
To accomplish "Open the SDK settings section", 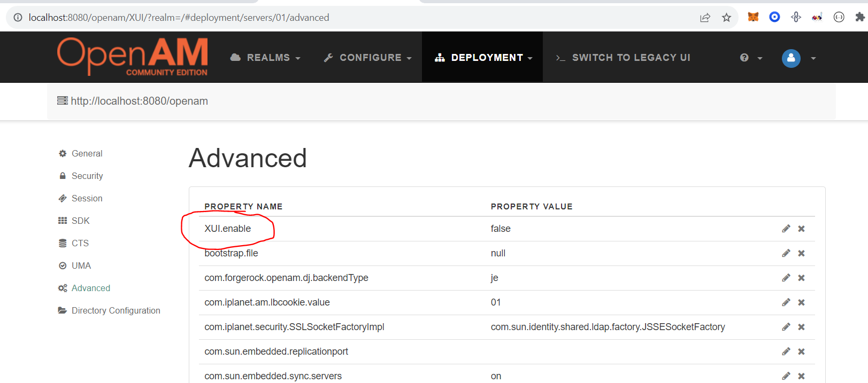I will [74, 221].
